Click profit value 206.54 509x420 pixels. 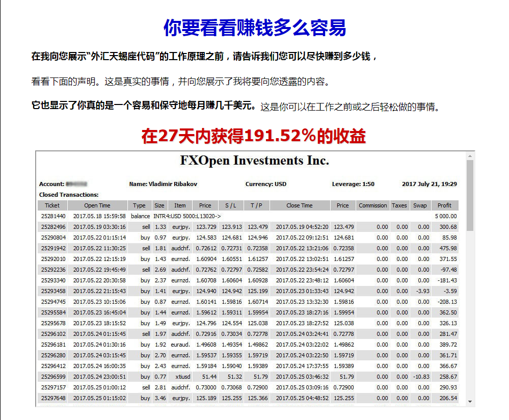pyautogui.click(x=448, y=399)
